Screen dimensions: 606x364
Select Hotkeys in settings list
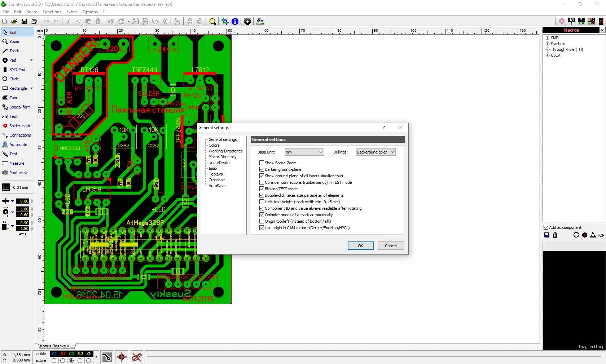[216, 174]
